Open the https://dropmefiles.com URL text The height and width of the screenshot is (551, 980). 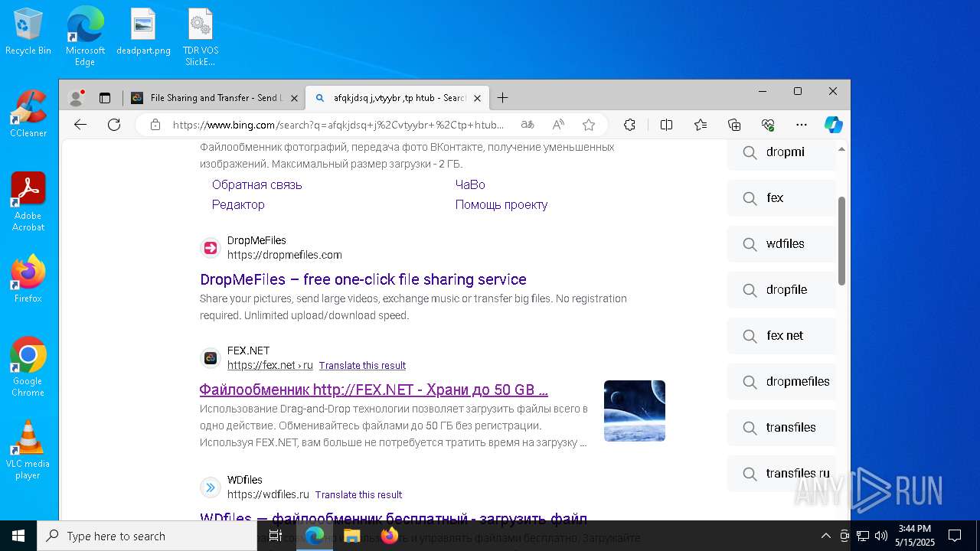point(285,255)
